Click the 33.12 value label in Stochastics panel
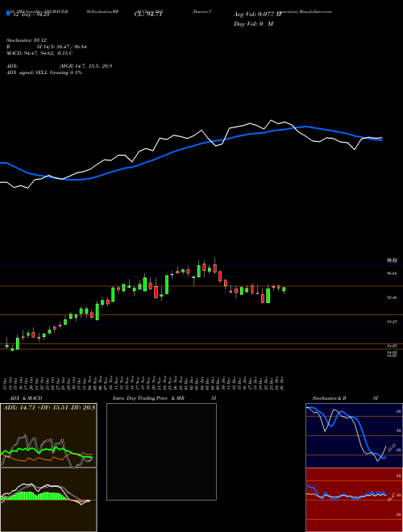The width and height of the screenshot is (403, 532). pos(390,447)
